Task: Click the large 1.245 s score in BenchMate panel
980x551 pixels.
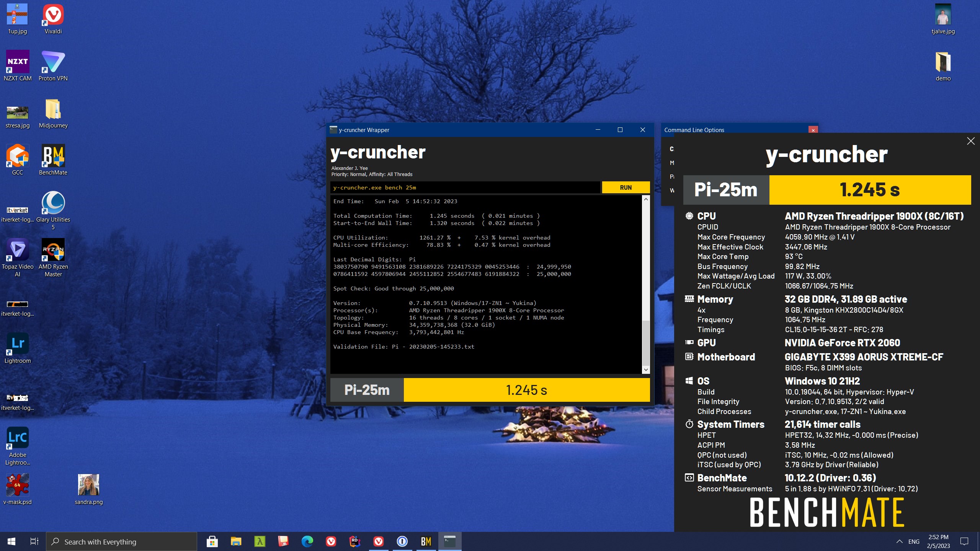Action: pyautogui.click(x=870, y=190)
